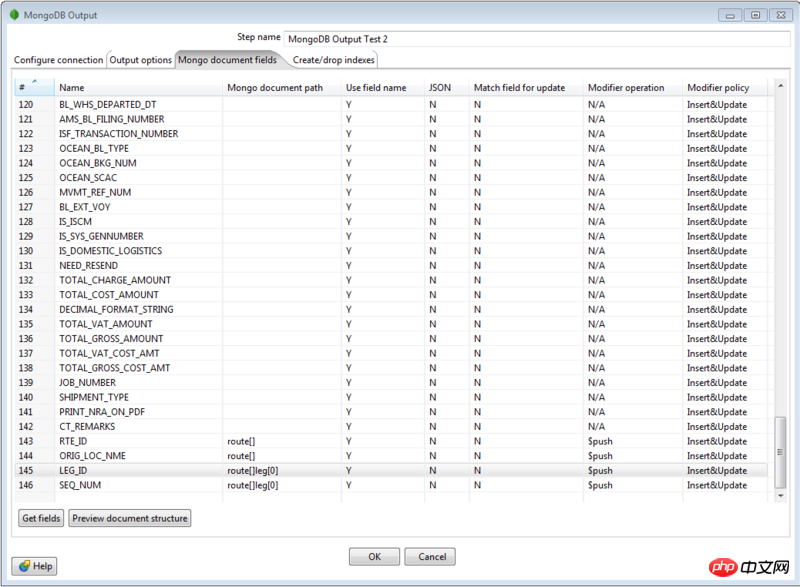Viewport: 800px width, 587px height.
Task: Click the scrollbar down arrow of the table
Action: click(781, 495)
